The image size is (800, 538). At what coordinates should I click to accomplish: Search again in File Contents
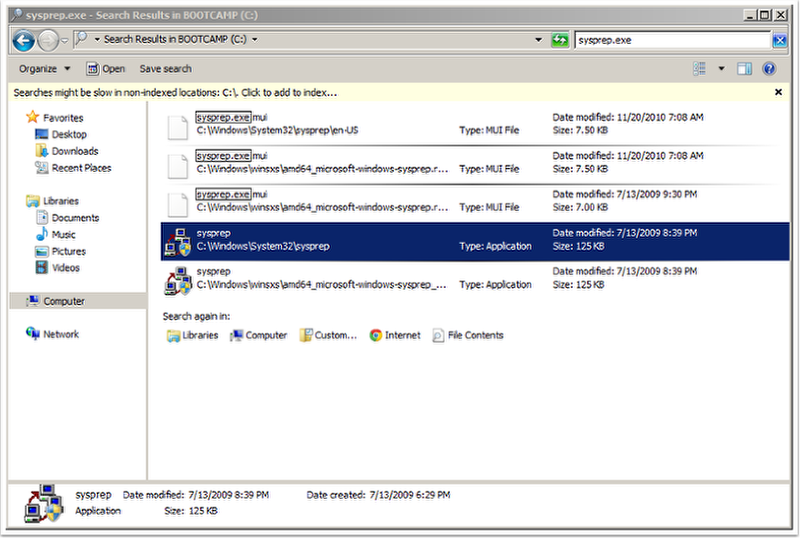tap(468, 336)
